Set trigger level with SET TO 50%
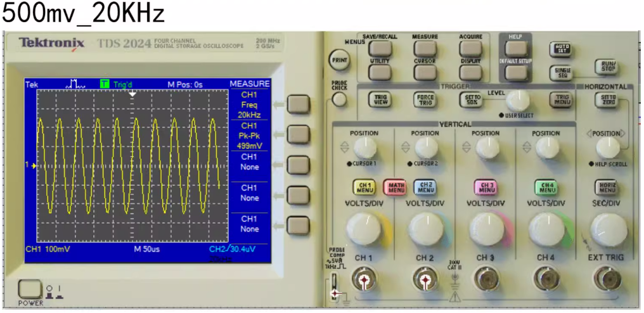This screenshot has width=644, height=313. (470, 99)
